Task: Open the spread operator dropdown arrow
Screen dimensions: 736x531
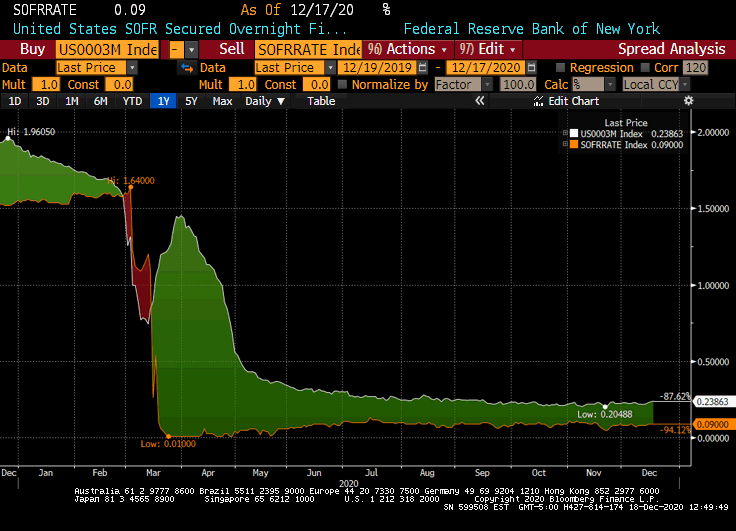Action: 191,49
